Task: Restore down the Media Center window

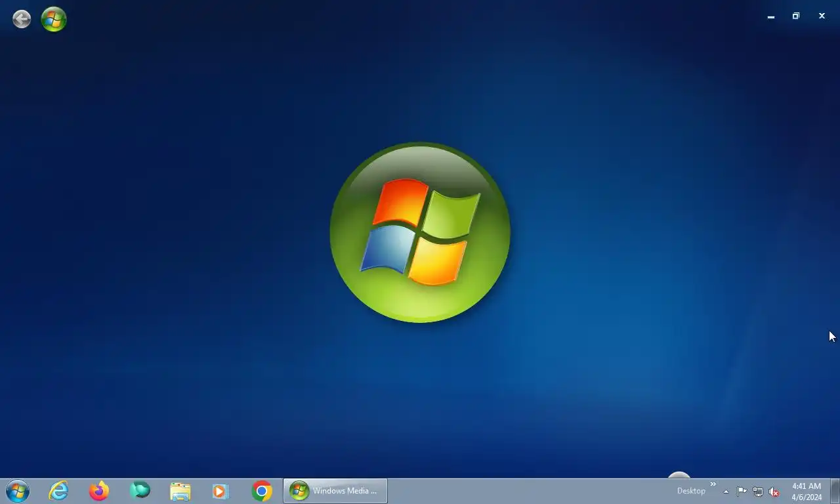Action: pyautogui.click(x=796, y=16)
